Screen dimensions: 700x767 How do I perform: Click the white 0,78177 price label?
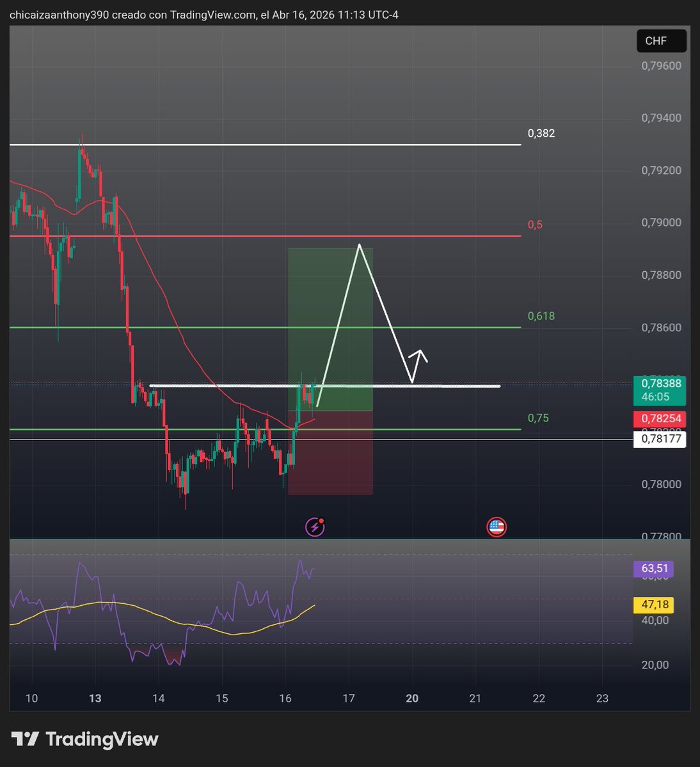point(660,439)
